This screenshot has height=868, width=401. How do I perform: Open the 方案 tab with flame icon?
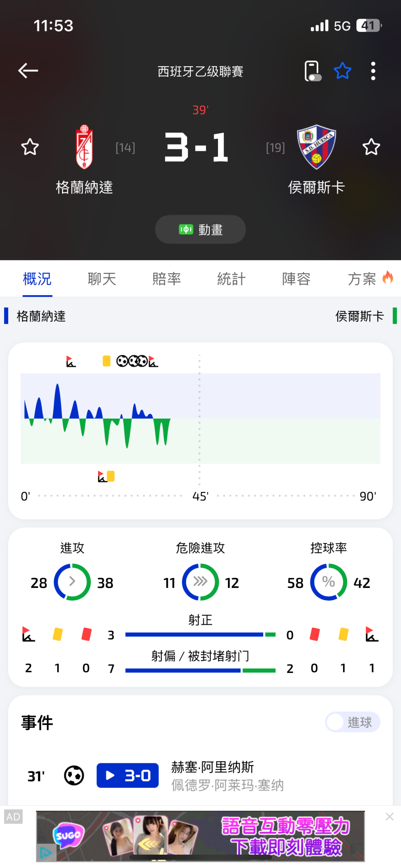(x=370, y=279)
